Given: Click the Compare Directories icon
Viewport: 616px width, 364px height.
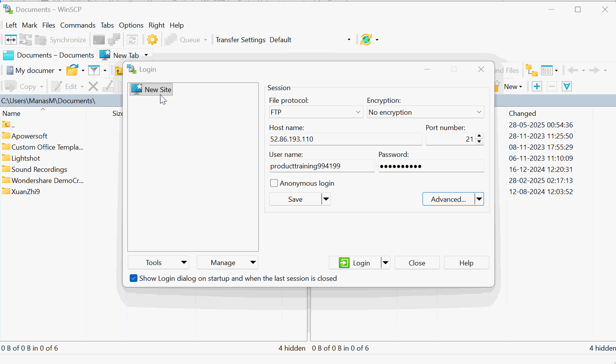Looking at the screenshot, I should coord(11,40).
